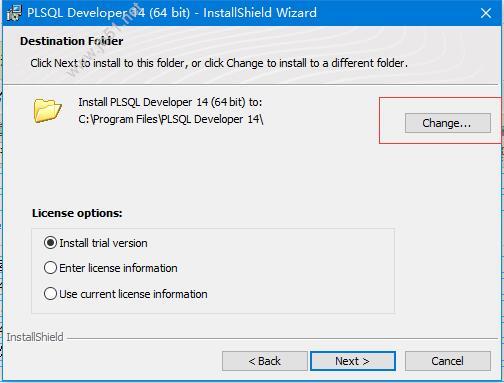Click empty space inside the license options group box
Viewport: 504px width, 383px height.
click(300, 270)
